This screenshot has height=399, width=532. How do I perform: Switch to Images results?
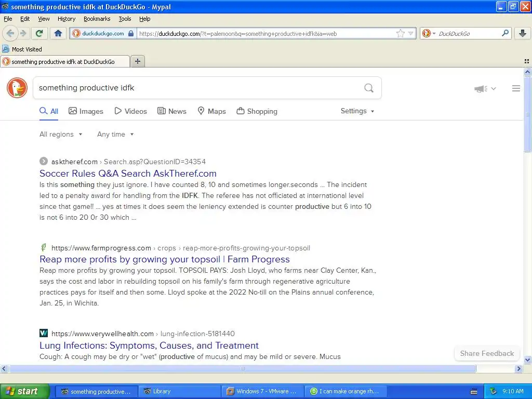click(86, 111)
